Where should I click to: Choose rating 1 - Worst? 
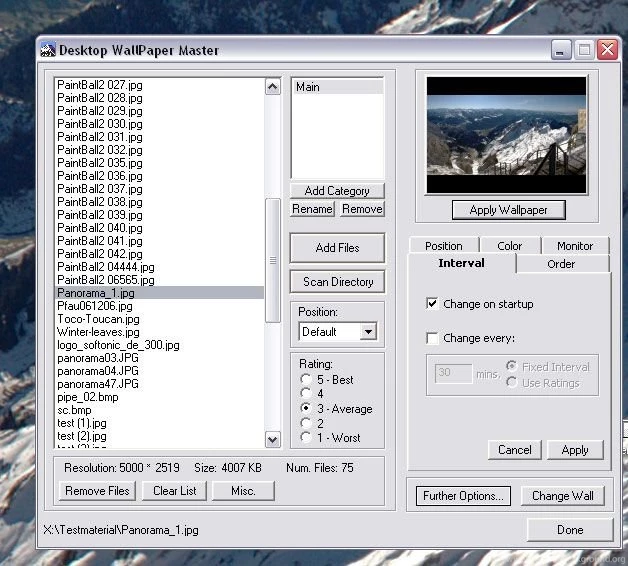tap(306, 438)
